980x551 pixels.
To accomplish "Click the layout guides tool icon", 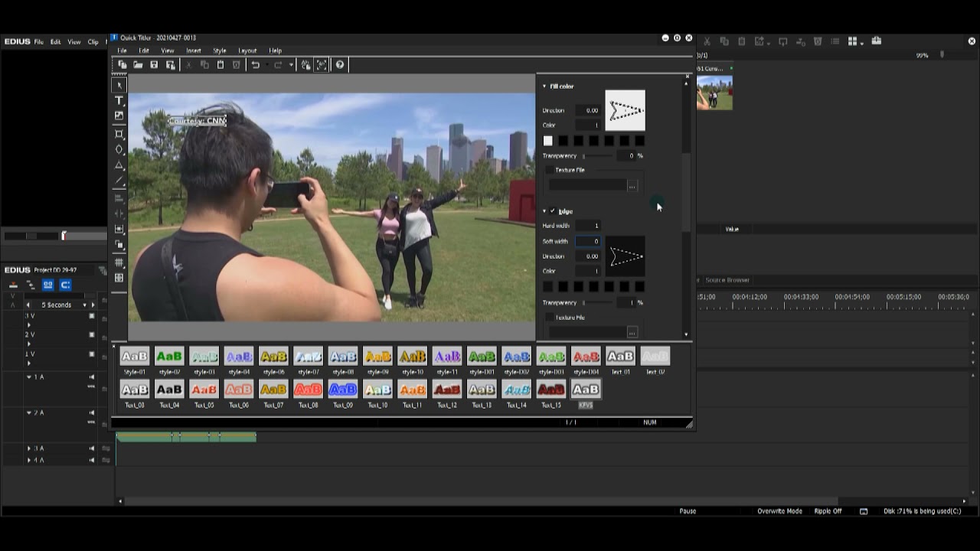I will click(119, 278).
